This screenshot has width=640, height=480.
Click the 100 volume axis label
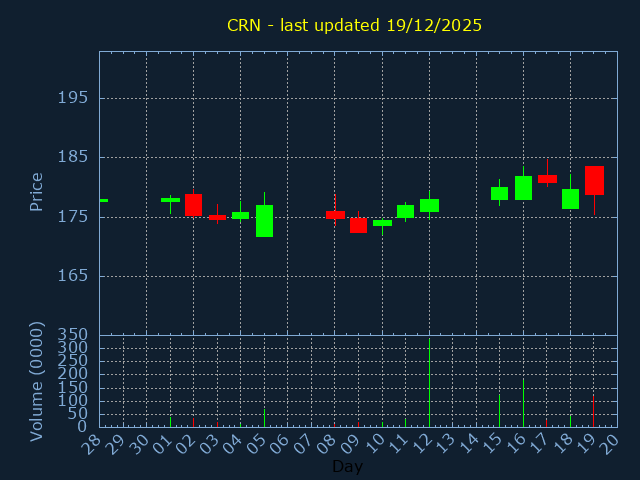(73, 401)
